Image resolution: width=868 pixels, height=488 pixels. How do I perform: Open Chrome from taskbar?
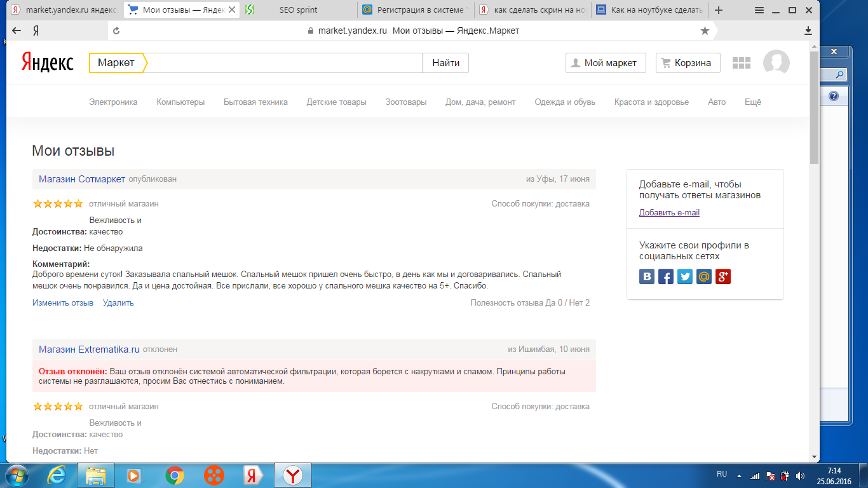point(175,475)
